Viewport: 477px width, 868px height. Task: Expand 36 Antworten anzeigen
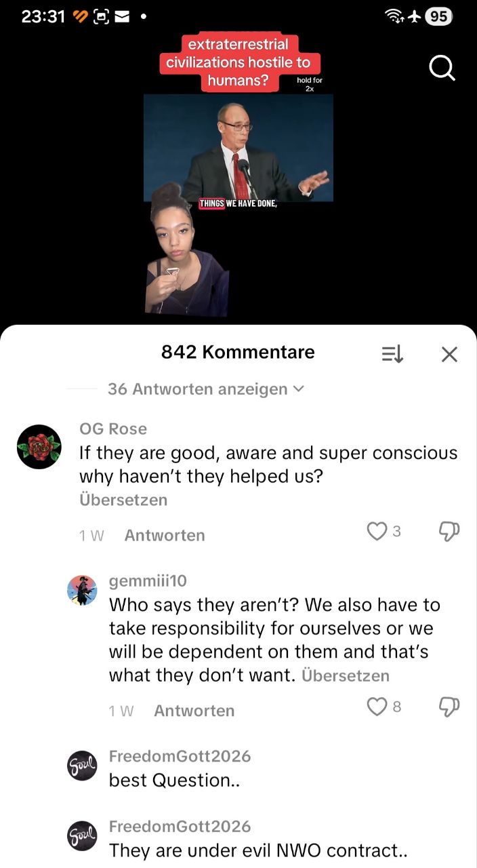pos(206,389)
